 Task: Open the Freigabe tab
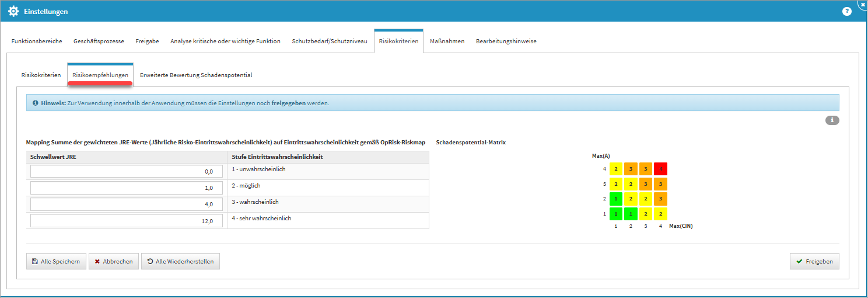pyautogui.click(x=147, y=41)
